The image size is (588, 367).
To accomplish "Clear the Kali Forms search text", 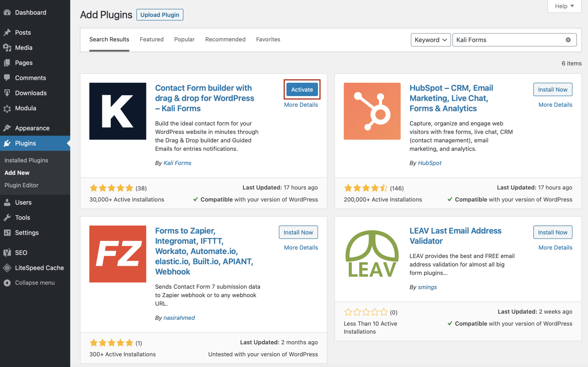I will tap(568, 40).
